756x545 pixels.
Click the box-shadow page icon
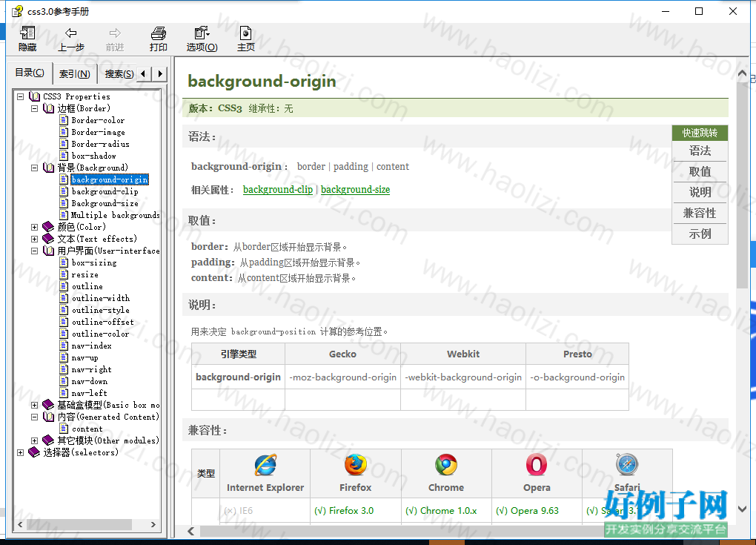(x=64, y=156)
